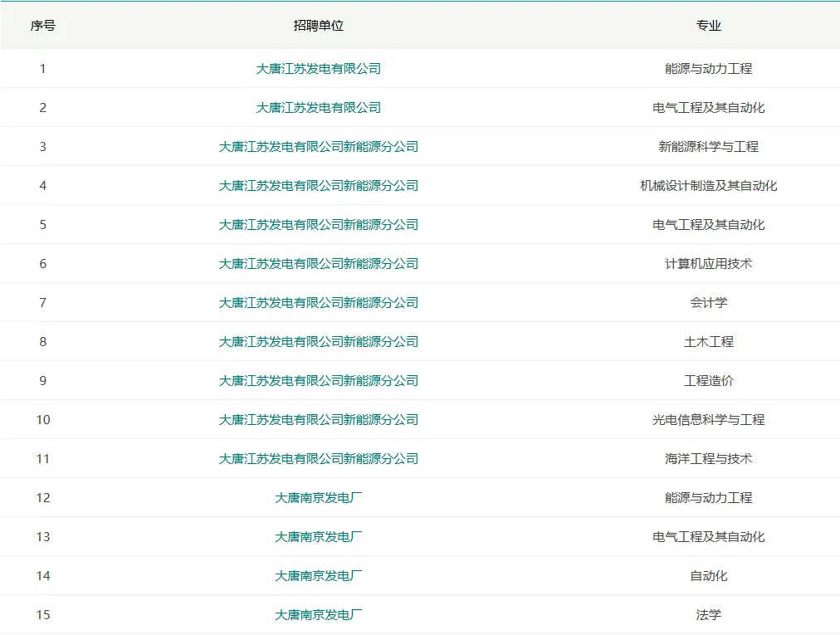840x635 pixels.
Task: Click sequence number 9
Action: pyautogui.click(x=43, y=381)
